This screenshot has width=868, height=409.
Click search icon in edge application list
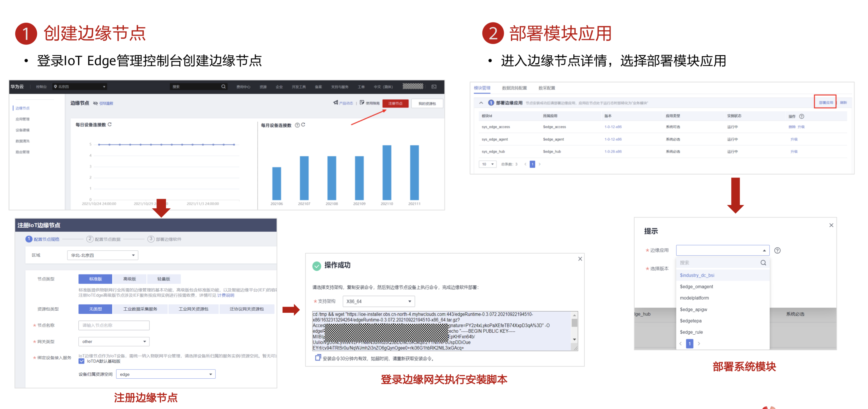click(x=763, y=263)
